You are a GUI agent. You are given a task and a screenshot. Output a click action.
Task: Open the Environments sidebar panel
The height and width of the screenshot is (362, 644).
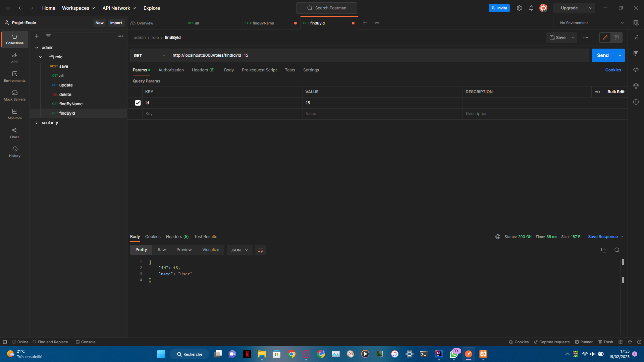point(15,77)
